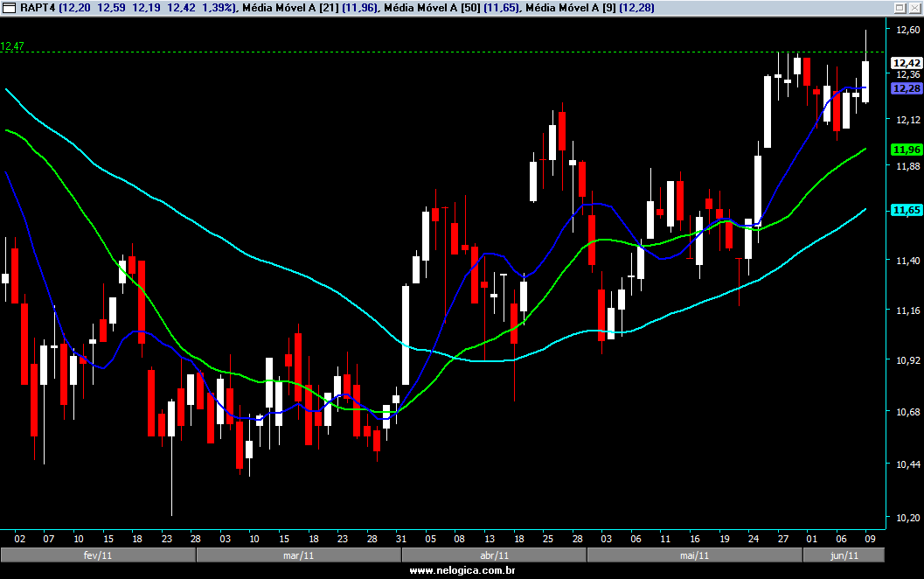Click the 10,20 price axis label
The width and height of the screenshot is (924, 579).
[x=907, y=518]
